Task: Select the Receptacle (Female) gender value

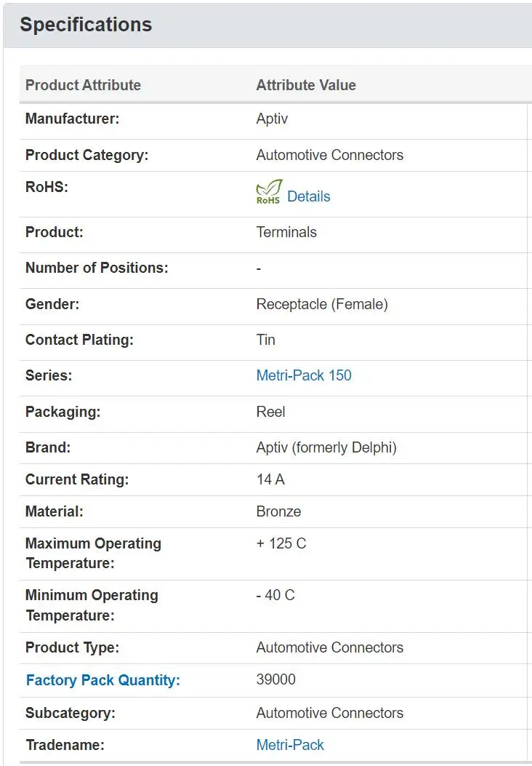Action: point(322,305)
